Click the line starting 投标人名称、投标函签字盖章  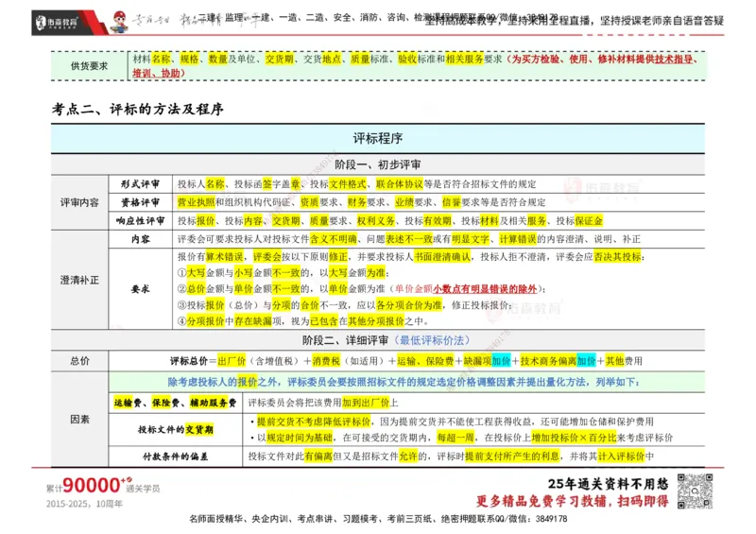click(357, 183)
